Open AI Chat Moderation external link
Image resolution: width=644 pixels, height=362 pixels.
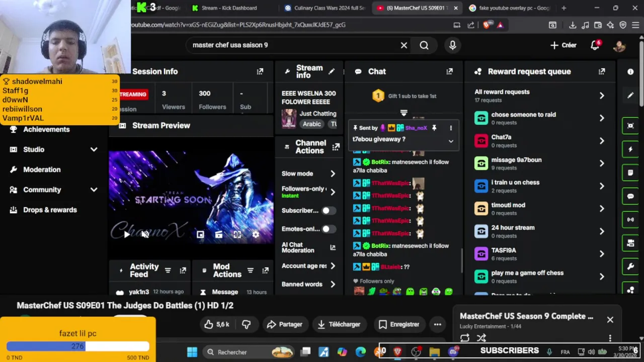(x=333, y=247)
